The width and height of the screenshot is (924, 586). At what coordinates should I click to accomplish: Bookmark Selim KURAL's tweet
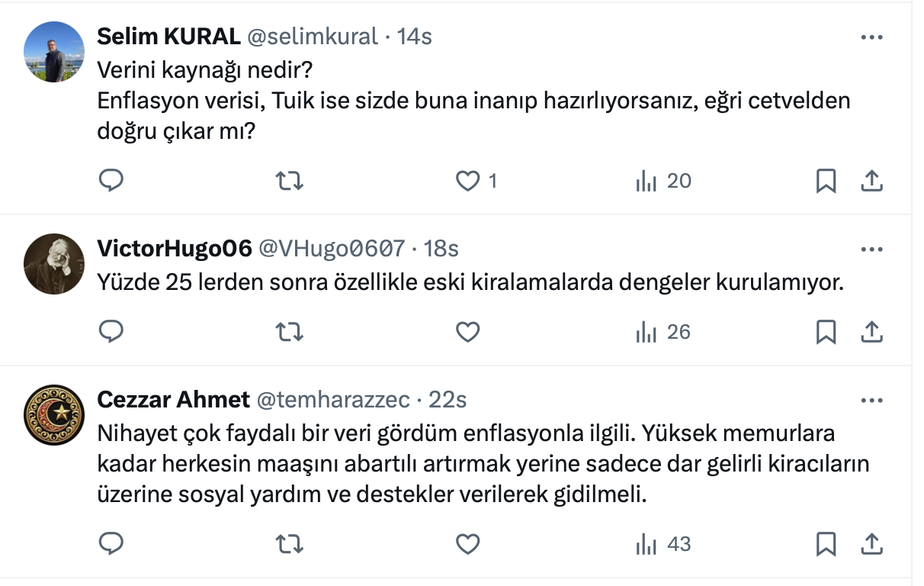point(826,181)
